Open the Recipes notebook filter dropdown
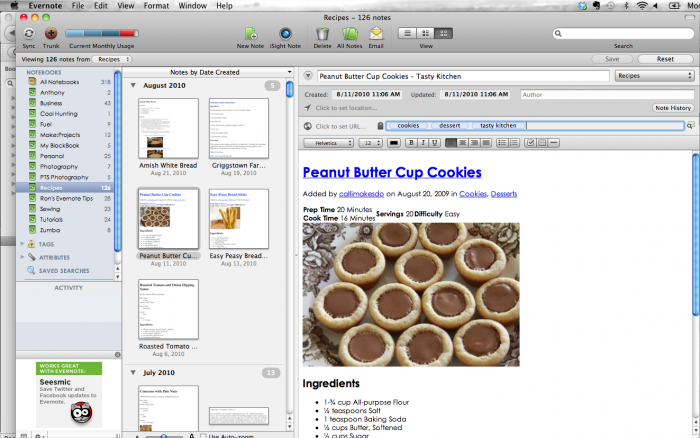The width and height of the screenshot is (700, 438). point(112,59)
